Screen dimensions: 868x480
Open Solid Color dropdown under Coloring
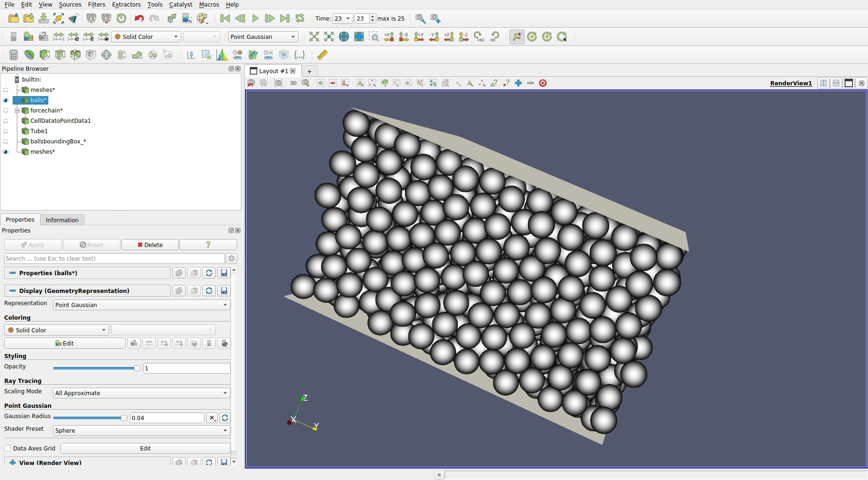click(x=57, y=330)
